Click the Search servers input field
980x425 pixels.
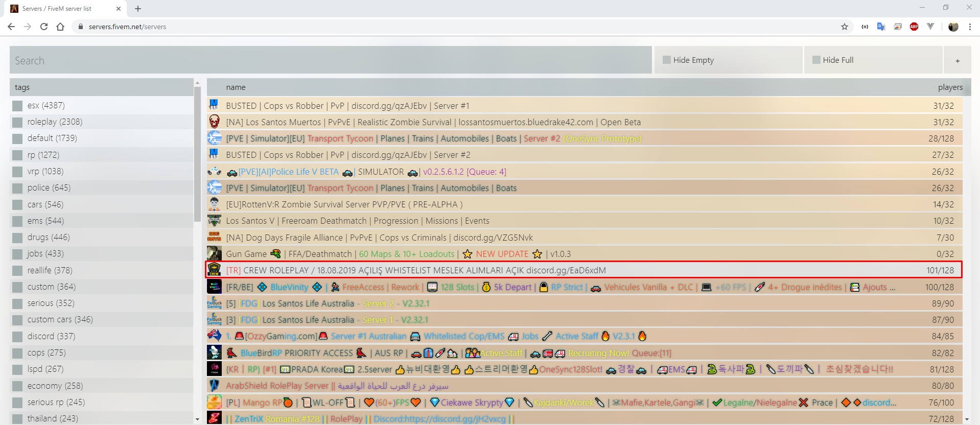coord(331,60)
